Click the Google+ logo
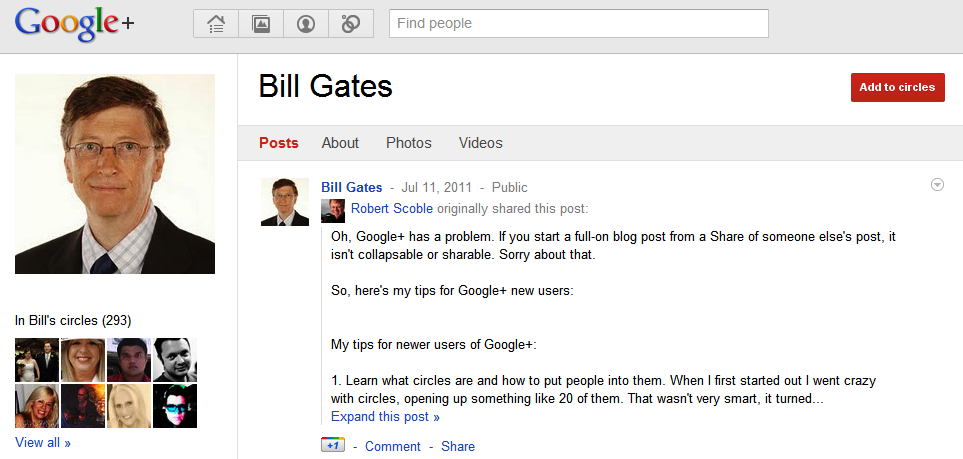The image size is (963, 459). [x=74, y=24]
